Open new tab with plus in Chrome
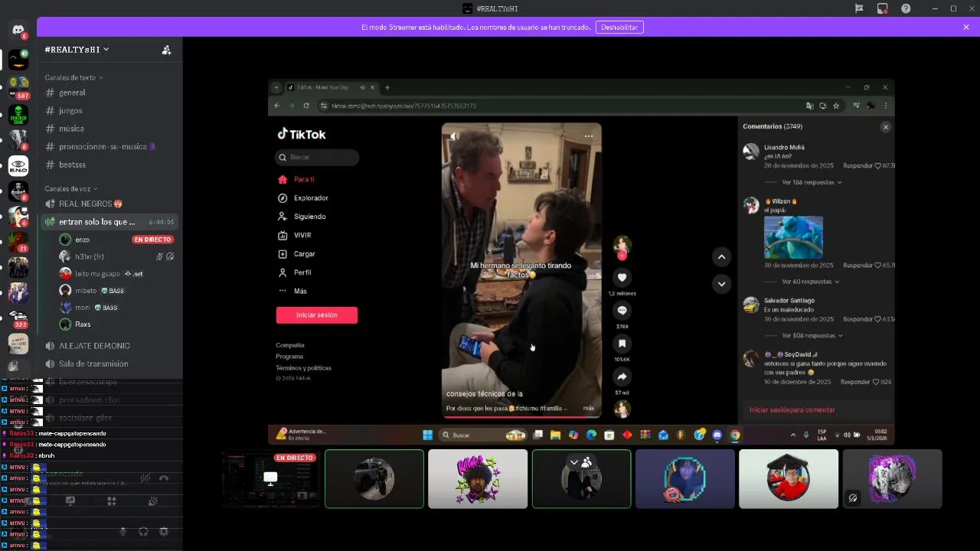This screenshot has height=551, width=980. pos(387,87)
